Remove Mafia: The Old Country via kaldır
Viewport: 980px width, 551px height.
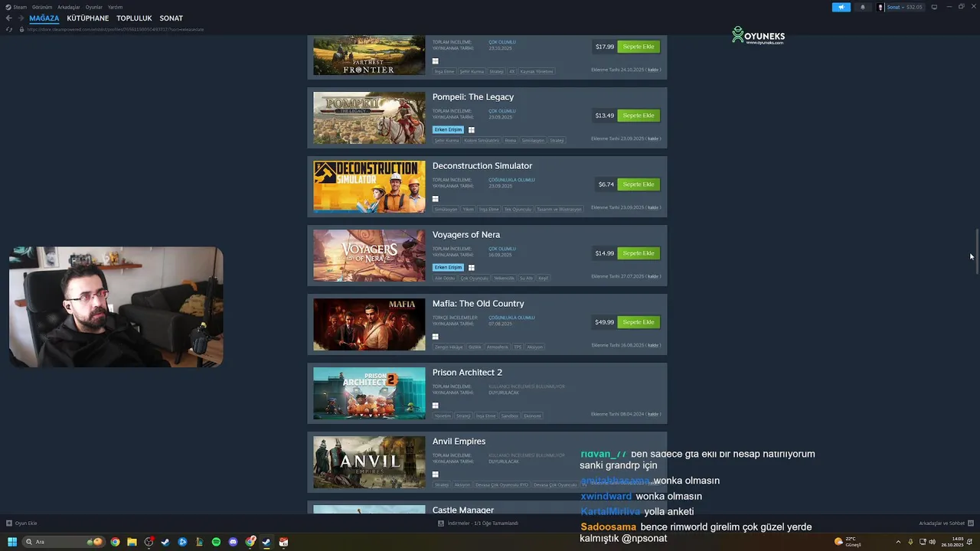pos(653,345)
